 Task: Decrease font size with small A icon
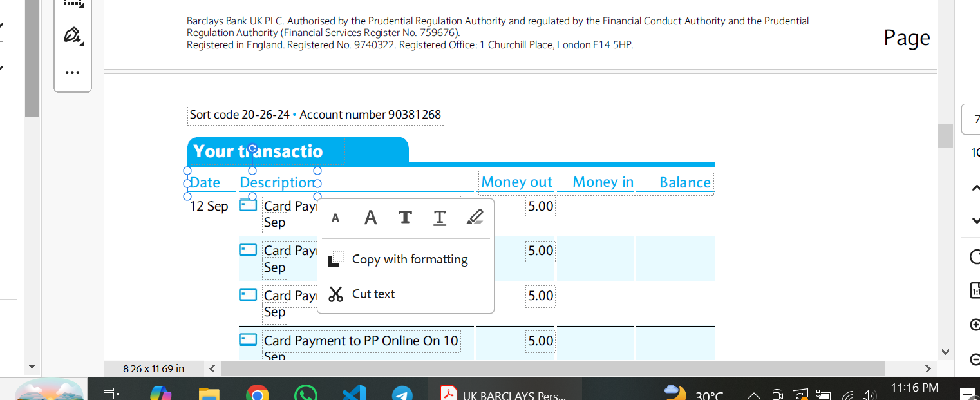[x=335, y=218]
